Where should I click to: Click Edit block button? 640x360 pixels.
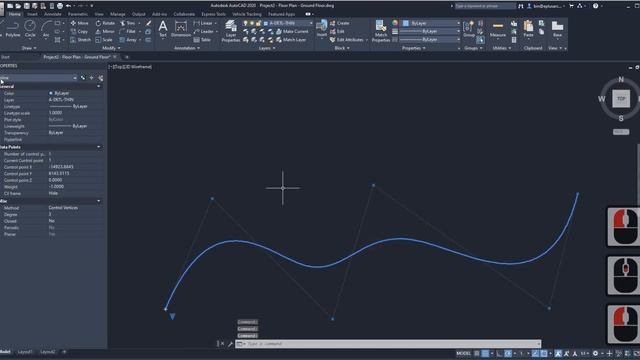tap(338, 31)
